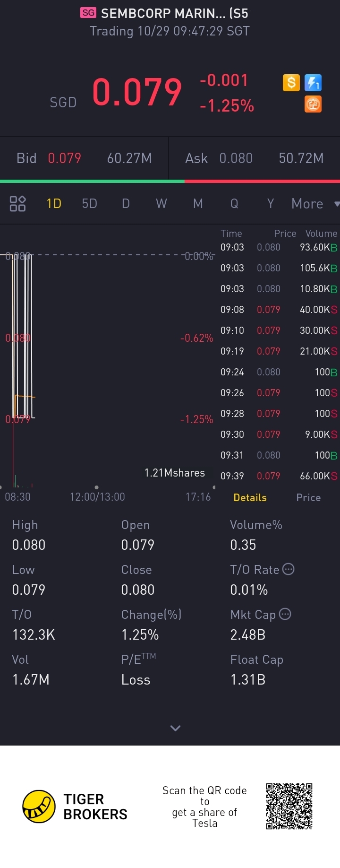Tap the 12:00/13:00 time axis marker
Image resolution: width=340 pixels, height=868 pixels.
click(97, 497)
